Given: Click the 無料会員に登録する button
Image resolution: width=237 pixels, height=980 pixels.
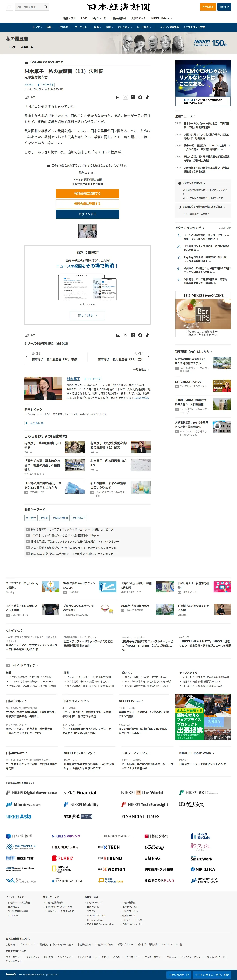Looking at the screenshot, I should click(x=87, y=204).
